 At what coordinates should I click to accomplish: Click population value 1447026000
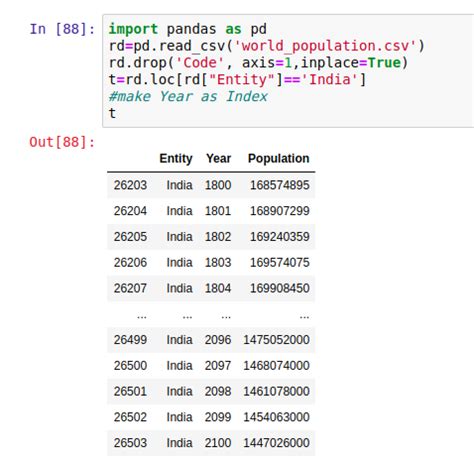(277, 443)
